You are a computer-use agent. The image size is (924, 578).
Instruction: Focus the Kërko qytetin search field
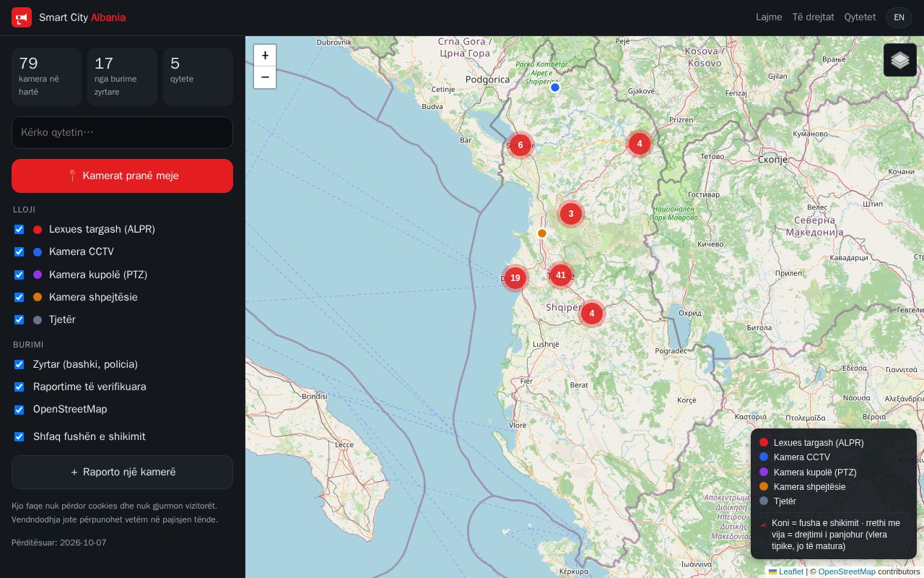tap(122, 132)
